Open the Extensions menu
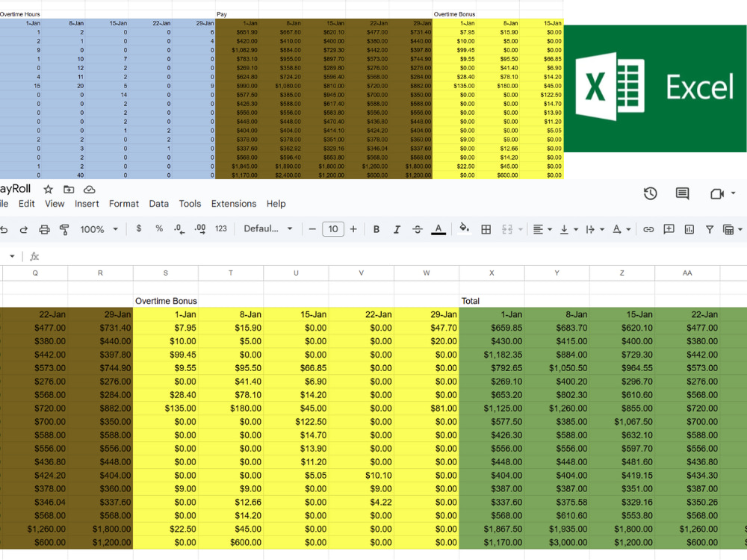 click(x=234, y=204)
